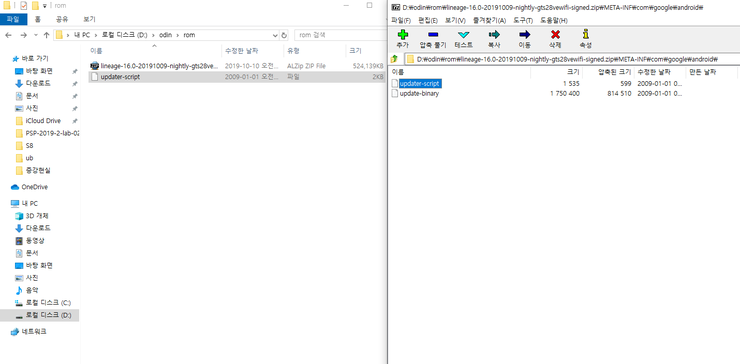The width and height of the screenshot is (740, 364).
Task: Open iCloud Drive in navigation pane
Action: tap(43, 121)
